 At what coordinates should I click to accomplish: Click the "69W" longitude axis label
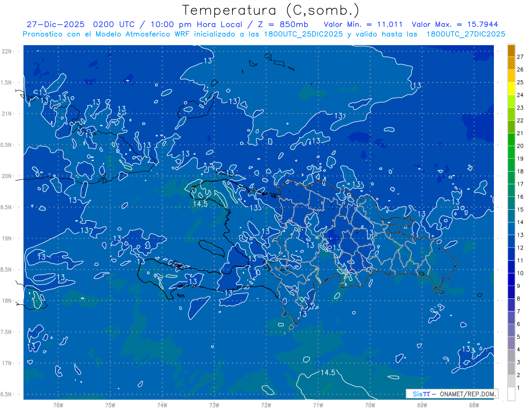pos(422,405)
